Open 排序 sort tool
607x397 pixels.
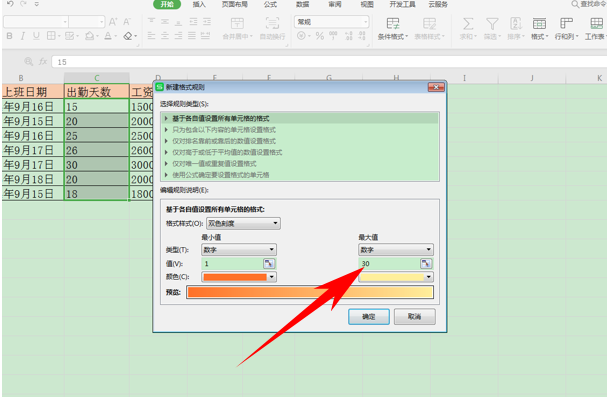pos(516,29)
